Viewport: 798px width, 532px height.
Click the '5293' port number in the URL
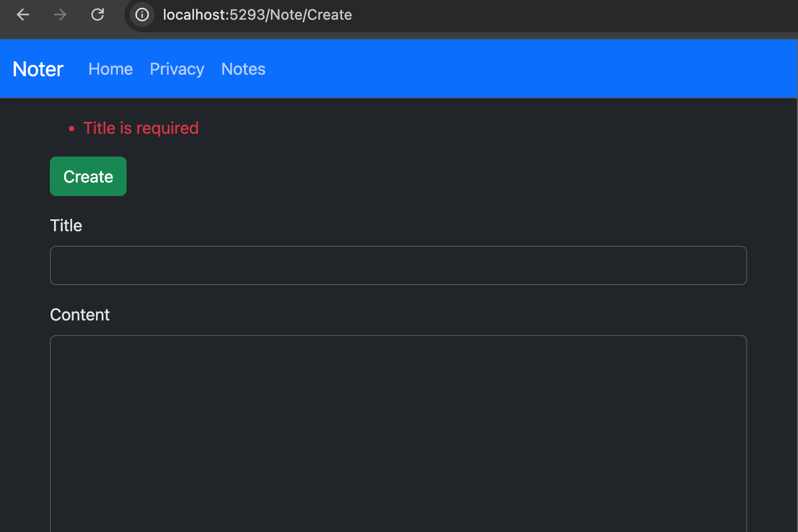pyautogui.click(x=247, y=15)
